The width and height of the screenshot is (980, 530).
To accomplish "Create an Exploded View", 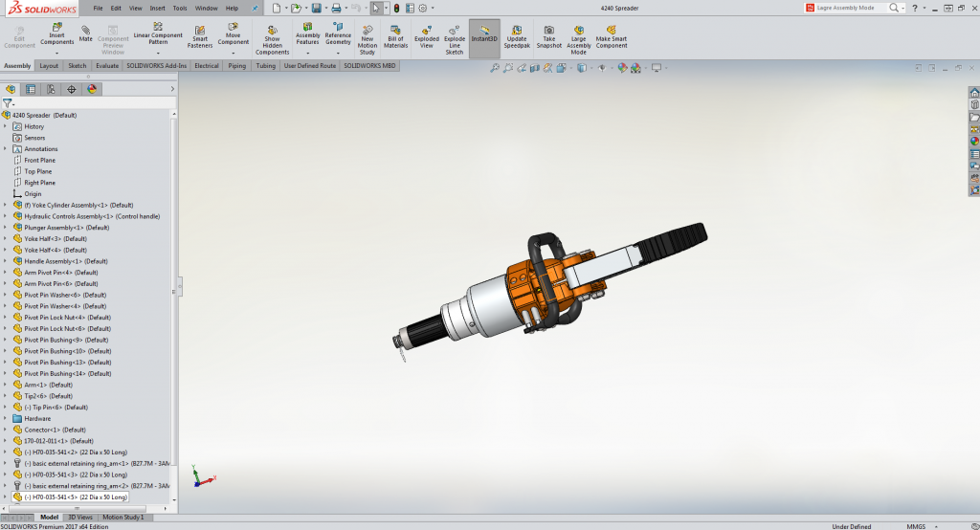I will click(426, 37).
